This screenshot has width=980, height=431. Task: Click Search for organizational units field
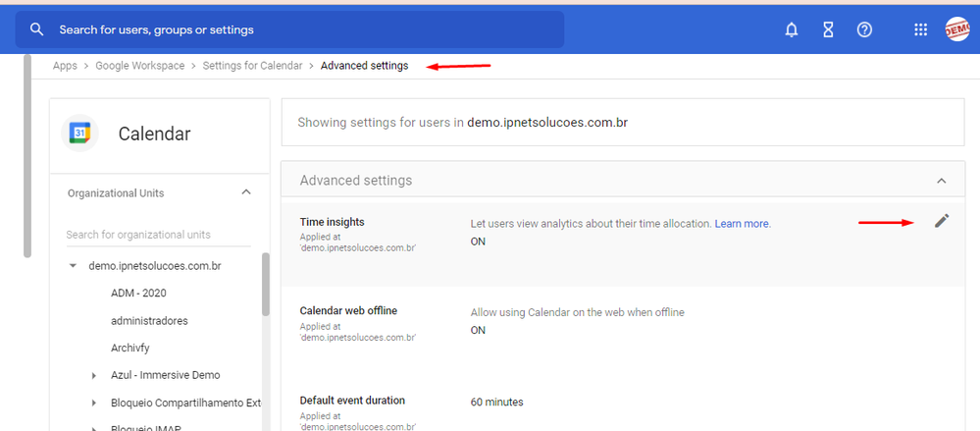click(158, 236)
